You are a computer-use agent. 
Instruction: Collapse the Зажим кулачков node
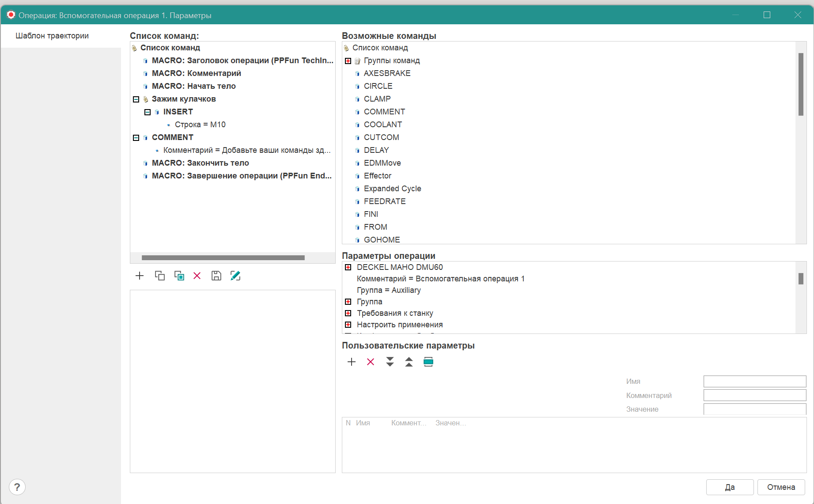136,99
